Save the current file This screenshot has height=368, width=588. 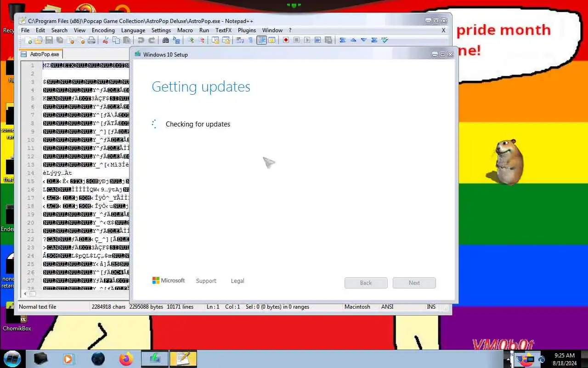49,40
